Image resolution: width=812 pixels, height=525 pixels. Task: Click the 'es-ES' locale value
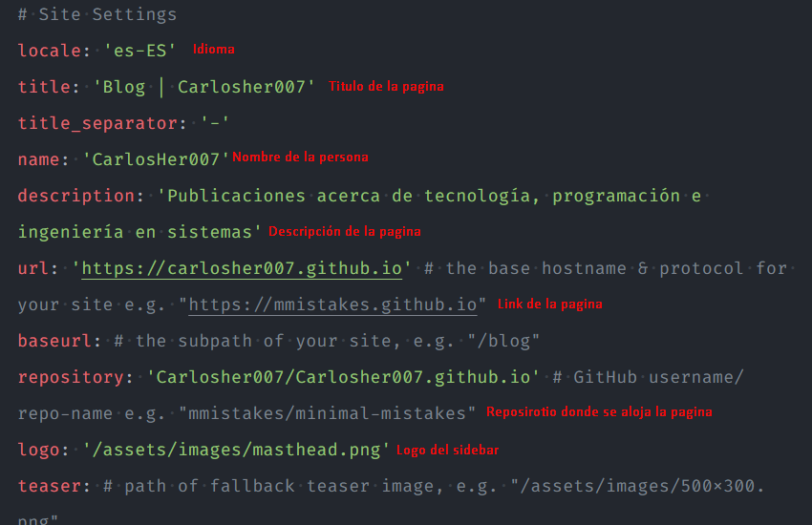pos(139,51)
